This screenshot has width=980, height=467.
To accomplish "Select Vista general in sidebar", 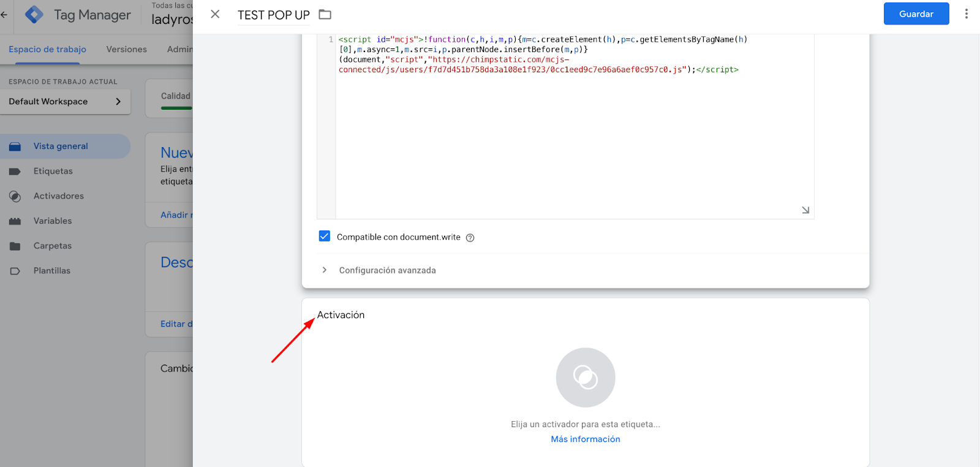I will pyautogui.click(x=65, y=146).
